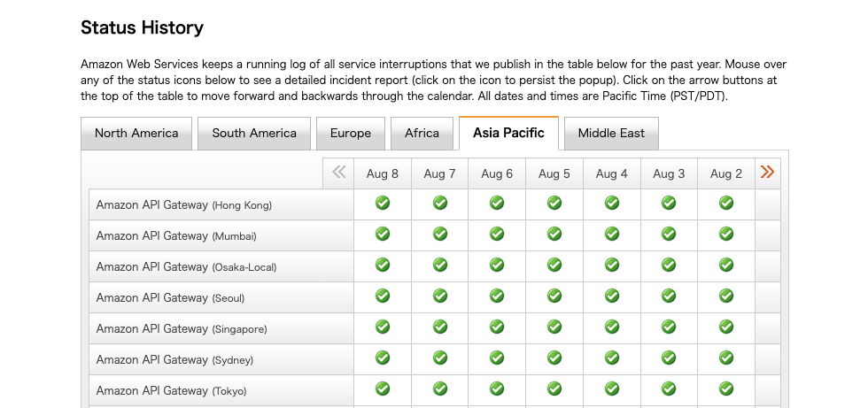Screen dimensions: 868x408
Task: Click Sydney status icon for Aug 3
Action: click(x=669, y=358)
